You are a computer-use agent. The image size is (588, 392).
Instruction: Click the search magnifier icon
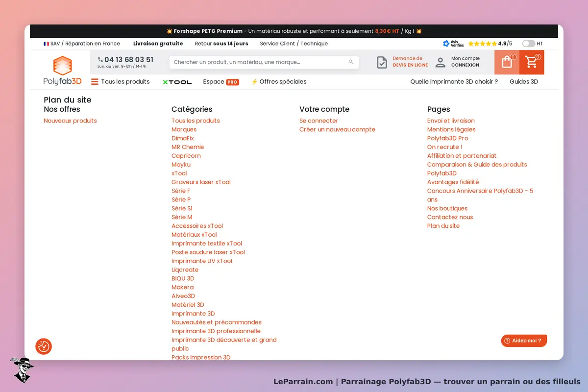coord(351,62)
